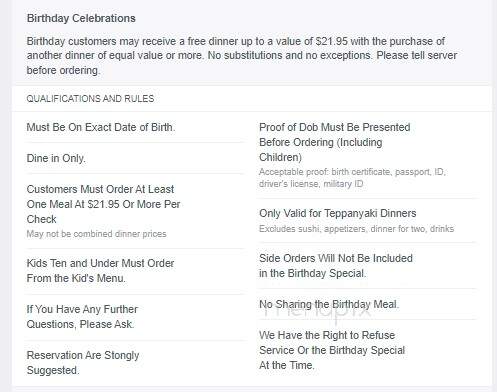This screenshot has height=392, width=497.
Task: Select Reservation Are Stongly Suggested item
Action: (83, 363)
